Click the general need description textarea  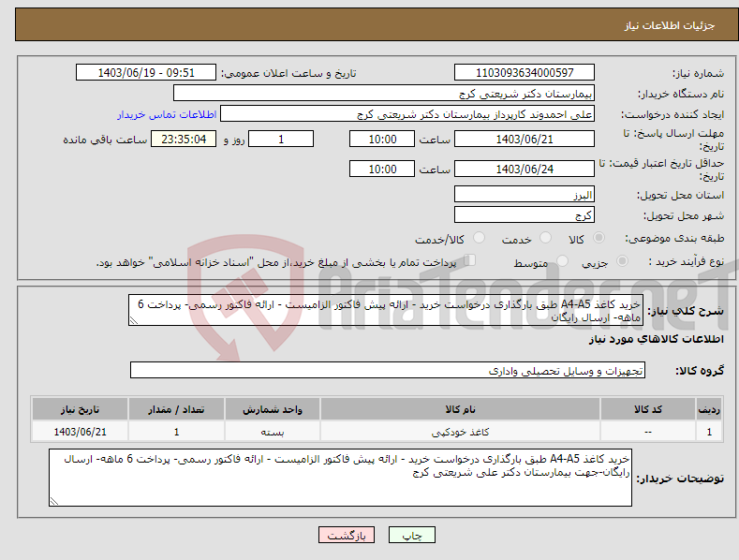point(386,310)
